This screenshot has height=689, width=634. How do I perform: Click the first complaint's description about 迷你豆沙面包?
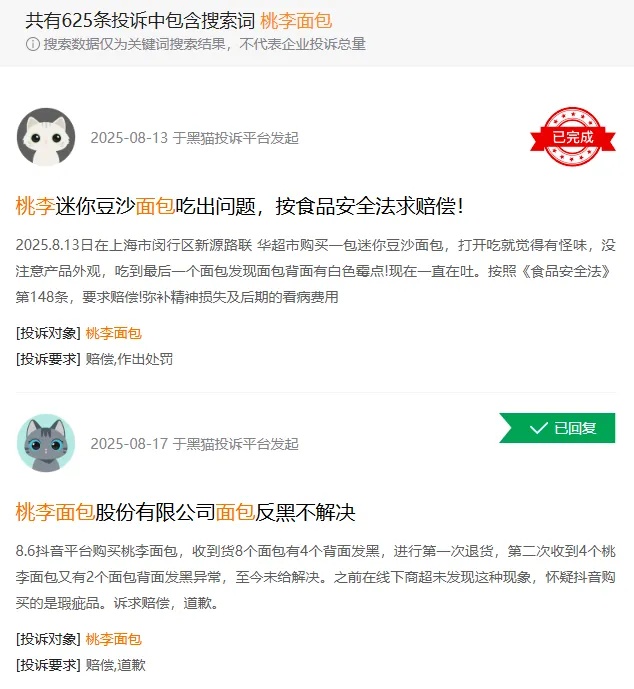pos(315,271)
